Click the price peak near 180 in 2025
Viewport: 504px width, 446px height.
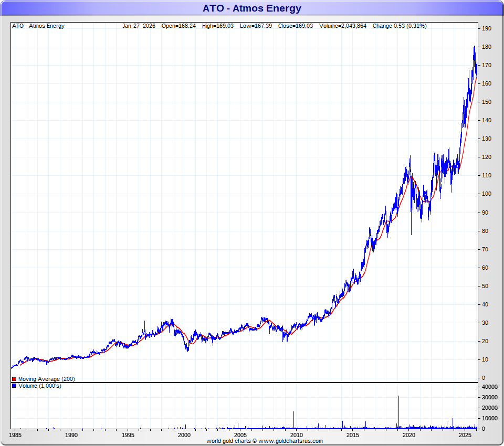(475, 47)
